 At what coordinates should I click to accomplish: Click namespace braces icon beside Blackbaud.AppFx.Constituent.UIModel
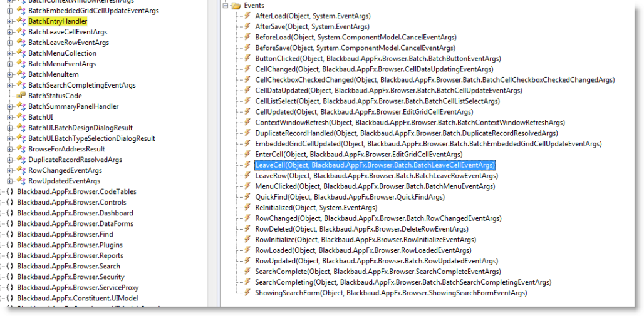10,298
